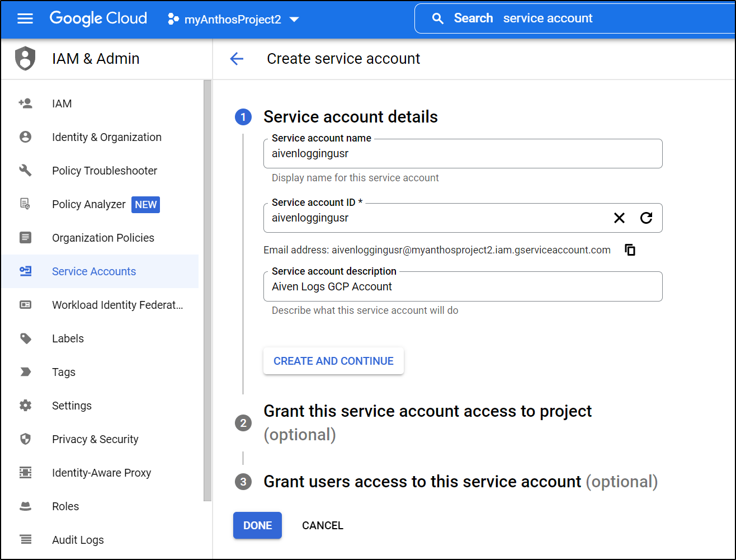Click the Organization Policies list icon
Screen dimensions: 736x560
point(25,238)
